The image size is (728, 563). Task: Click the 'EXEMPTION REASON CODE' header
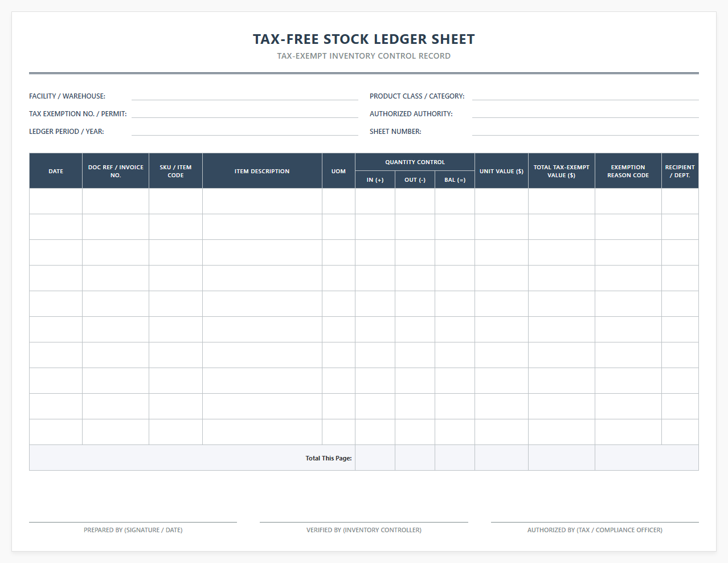click(x=628, y=171)
